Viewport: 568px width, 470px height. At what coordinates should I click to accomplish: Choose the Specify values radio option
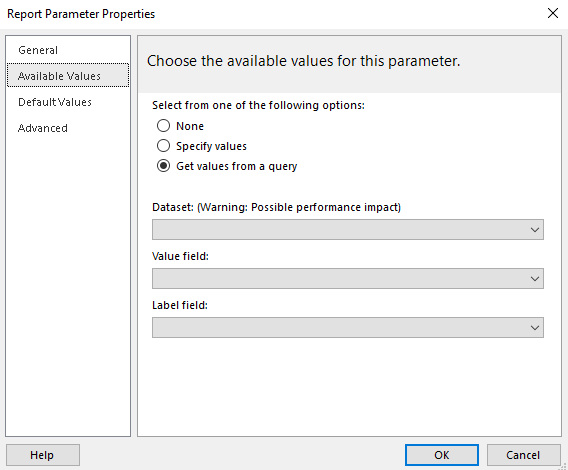[163, 146]
